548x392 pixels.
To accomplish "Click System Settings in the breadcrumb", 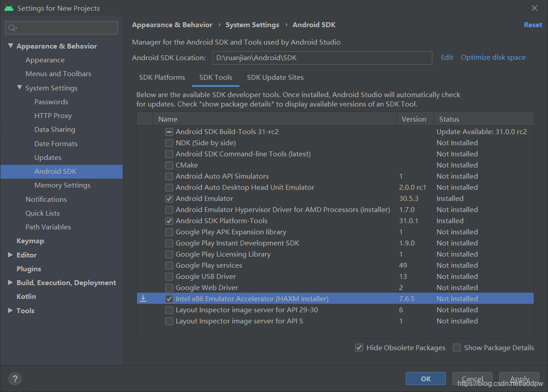I will pyautogui.click(x=252, y=25).
